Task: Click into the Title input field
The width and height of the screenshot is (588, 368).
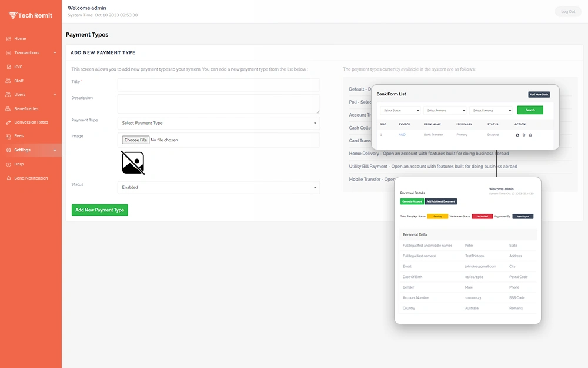Action: tap(219, 85)
